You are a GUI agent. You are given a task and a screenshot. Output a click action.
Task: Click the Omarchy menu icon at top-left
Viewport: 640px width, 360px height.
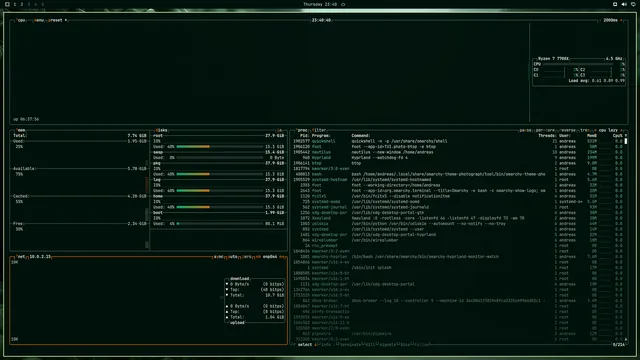(x=7, y=4)
